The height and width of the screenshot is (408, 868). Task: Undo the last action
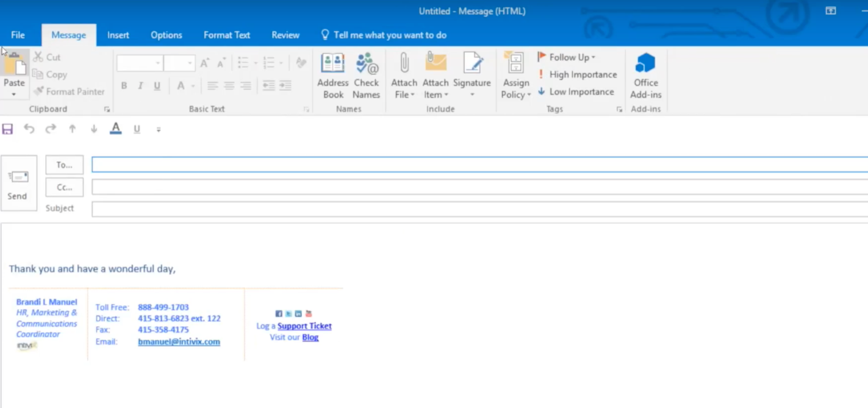click(x=29, y=129)
